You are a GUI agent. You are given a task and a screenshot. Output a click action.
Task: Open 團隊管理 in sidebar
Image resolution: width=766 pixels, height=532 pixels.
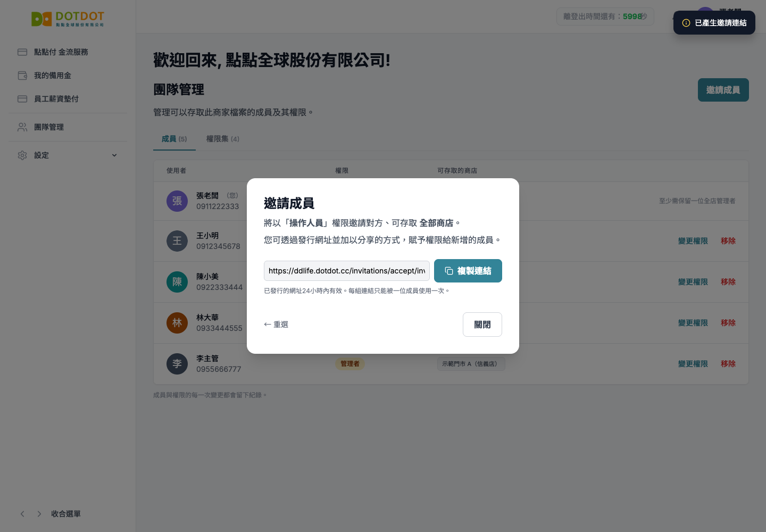click(68, 127)
